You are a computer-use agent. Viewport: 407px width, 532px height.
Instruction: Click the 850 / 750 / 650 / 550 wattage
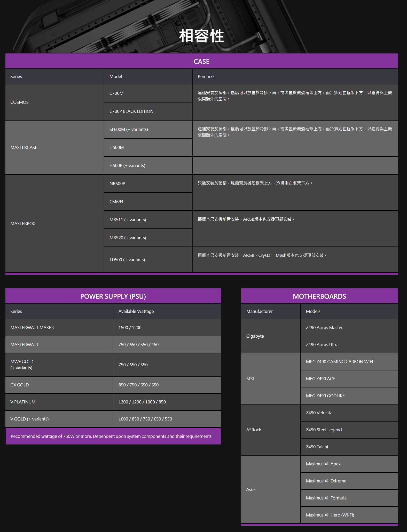click(167, 385)
